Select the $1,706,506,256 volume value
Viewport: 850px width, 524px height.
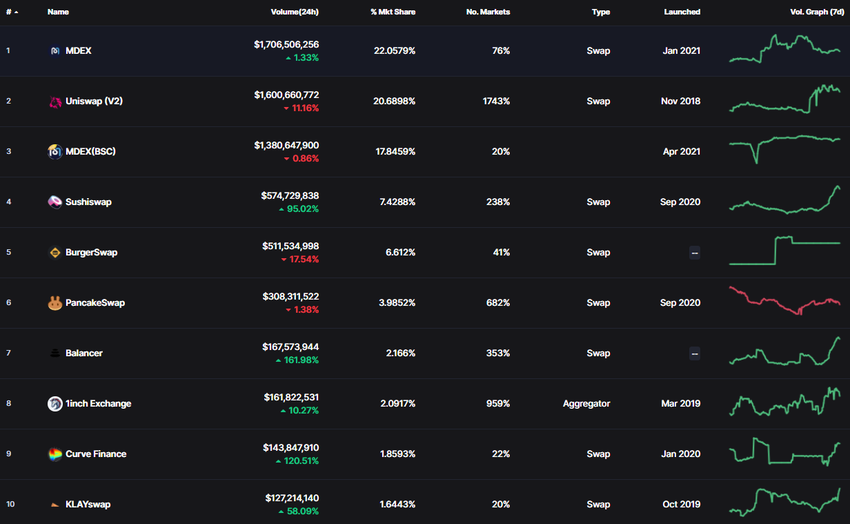[286, 44]
